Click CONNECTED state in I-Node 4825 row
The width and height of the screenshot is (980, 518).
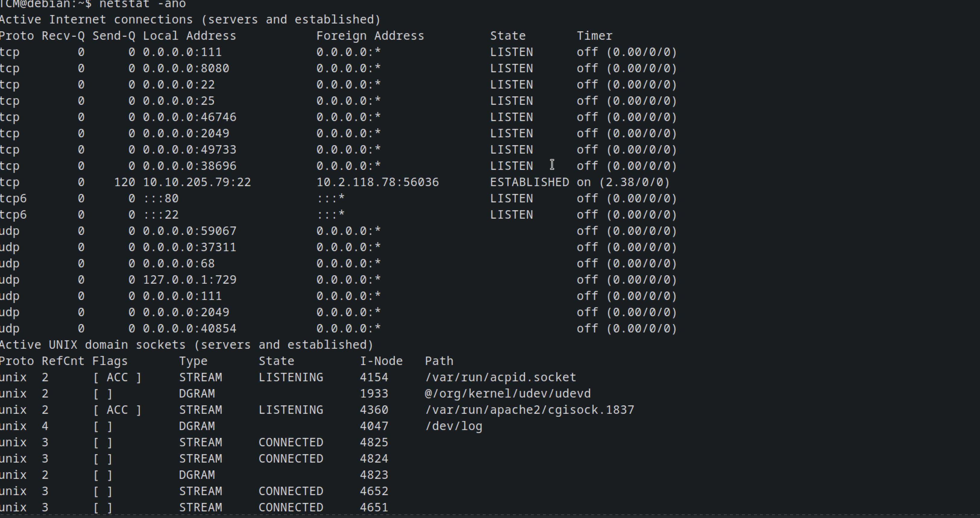pos(291,442)
